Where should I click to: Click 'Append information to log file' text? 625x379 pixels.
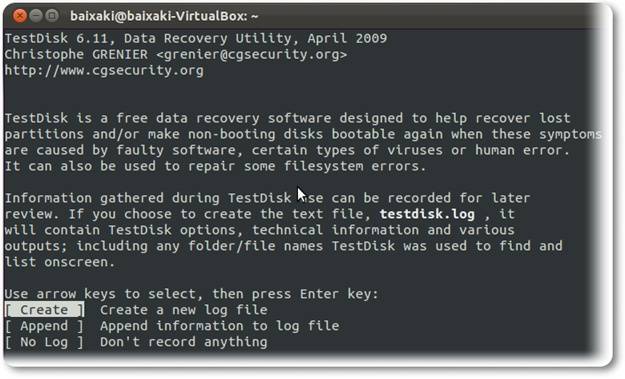[x=220, y=326]
